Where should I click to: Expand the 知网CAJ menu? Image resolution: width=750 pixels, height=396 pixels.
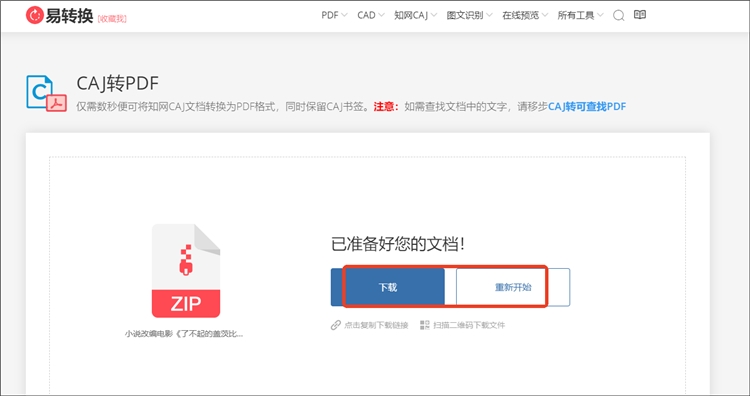(x=415, y=15)
